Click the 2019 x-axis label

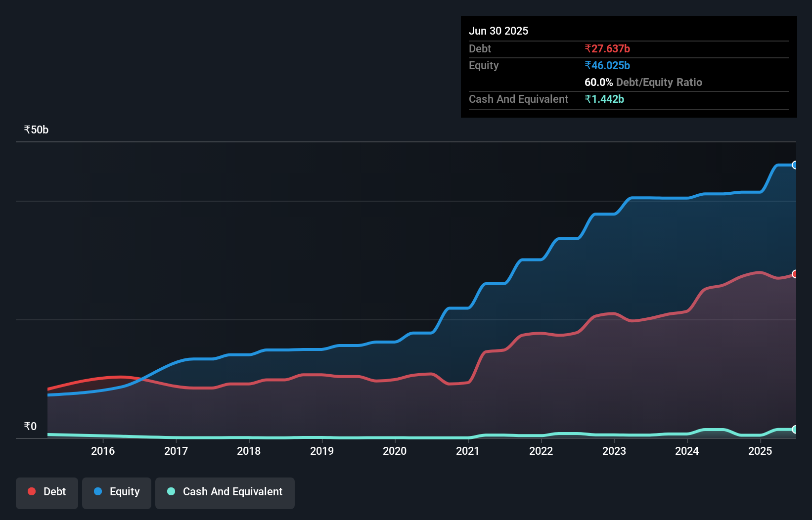click(322, 451)
